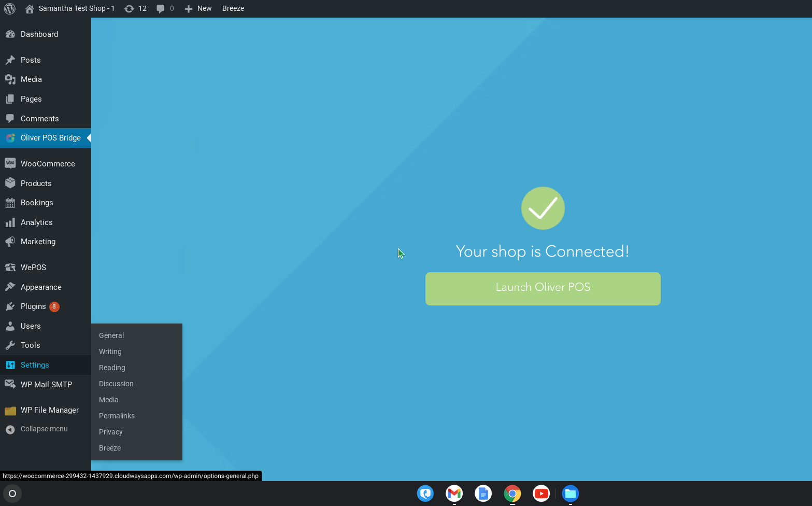Click the New label in admin bar

[204, 9]
